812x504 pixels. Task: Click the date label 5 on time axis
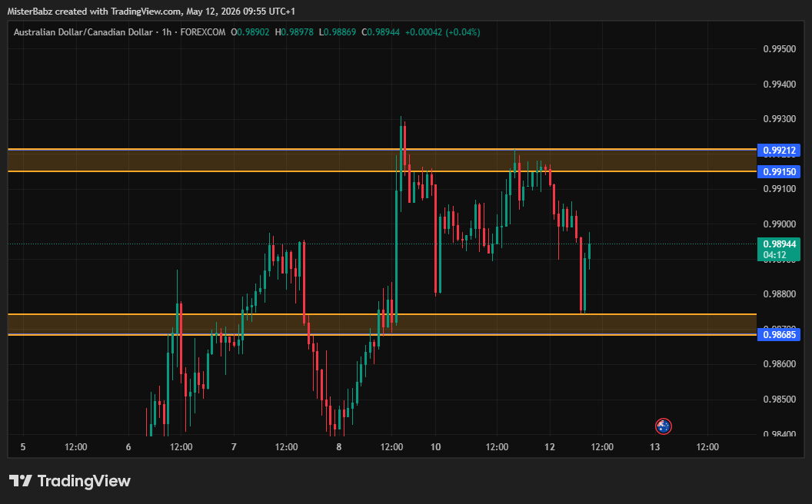pyautogui.click(x=23, y=446)
